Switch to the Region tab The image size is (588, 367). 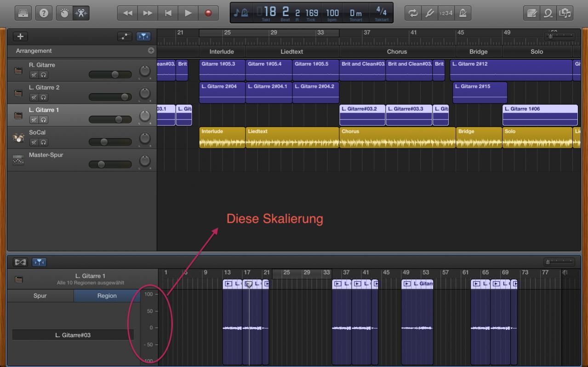[107, 296]
